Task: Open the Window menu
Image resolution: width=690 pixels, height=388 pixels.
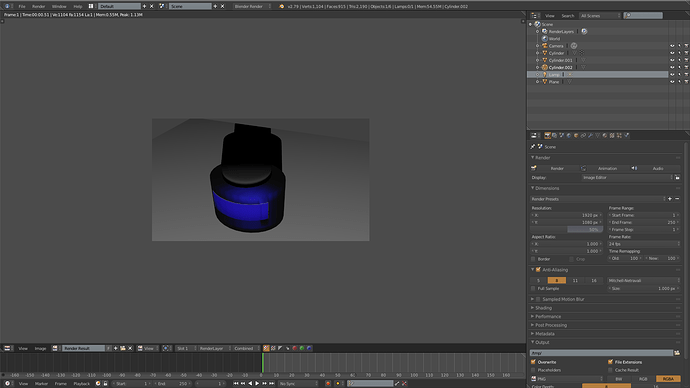Action: (x=59, y=6)
